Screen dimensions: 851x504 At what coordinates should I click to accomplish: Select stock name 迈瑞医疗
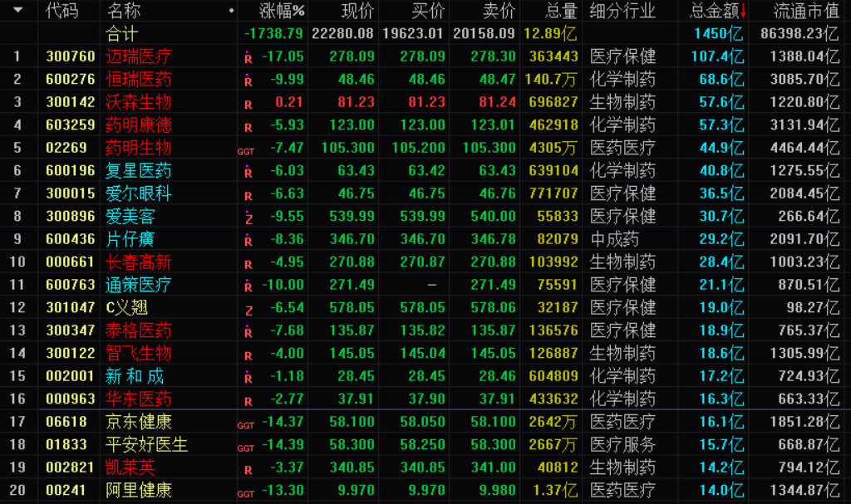(139, 56)
